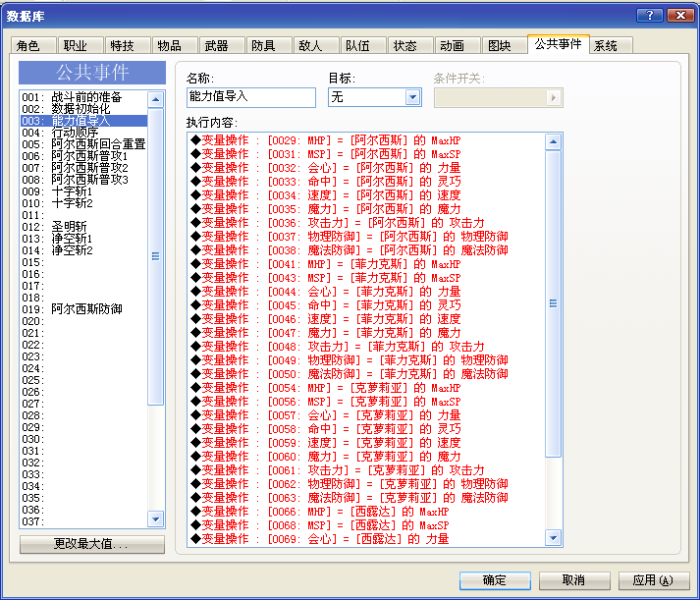This screenshot has height=600, width=700.
Task: Select event 014: 净空斩2
Action: [x=83, y=250]
